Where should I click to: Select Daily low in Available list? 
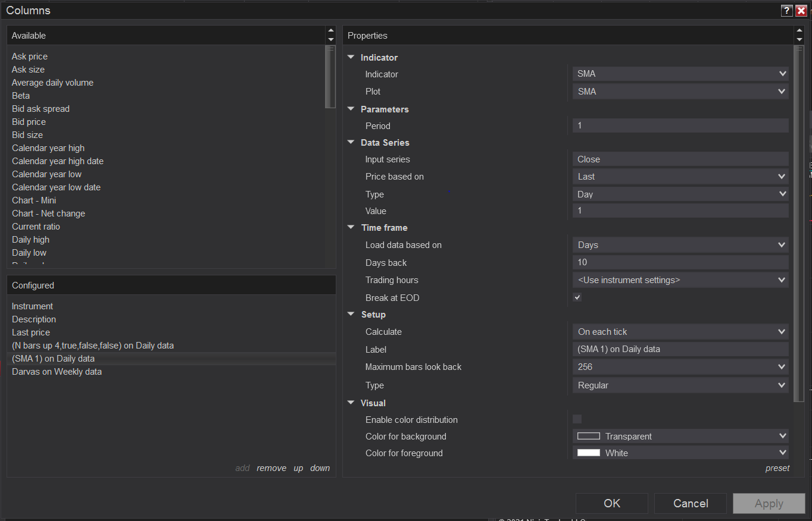(29, 253)
